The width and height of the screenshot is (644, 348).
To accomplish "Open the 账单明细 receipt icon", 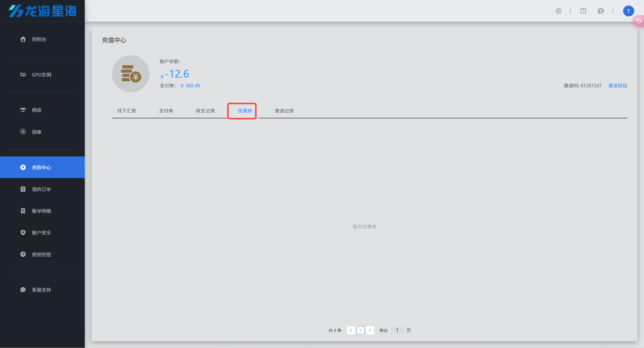I will [23, 211].
